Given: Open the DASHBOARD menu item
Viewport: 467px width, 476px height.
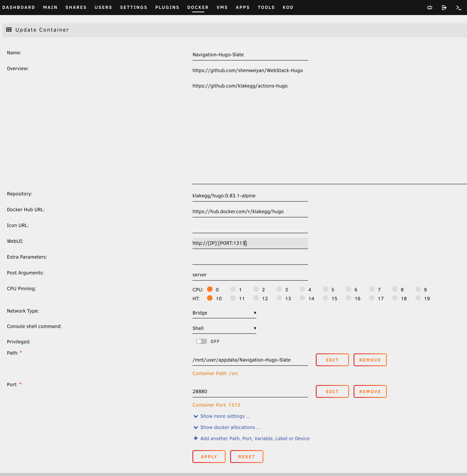Looking at the screenshot, I should click(x=19, y=7).
